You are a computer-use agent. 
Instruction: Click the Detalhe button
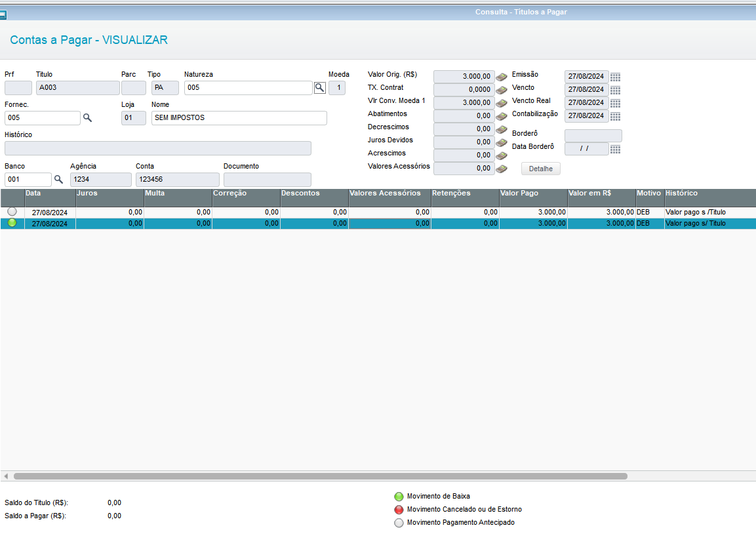click(x=540, y=169)
